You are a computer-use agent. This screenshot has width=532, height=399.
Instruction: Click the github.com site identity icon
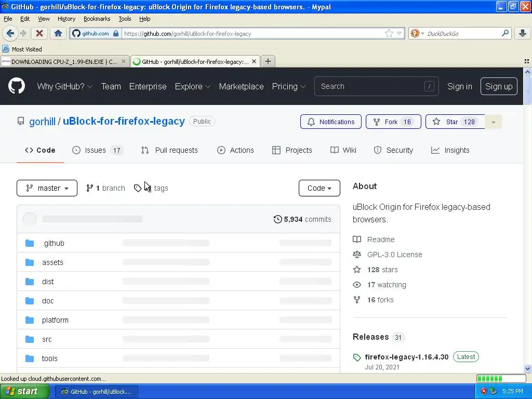pyautogui.click(x=96, y=33)
